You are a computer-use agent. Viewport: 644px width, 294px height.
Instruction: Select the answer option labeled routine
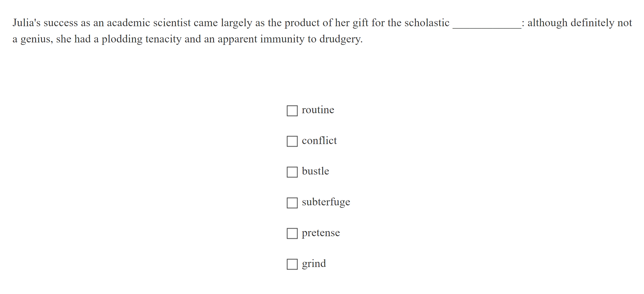[x=318, y=110]
